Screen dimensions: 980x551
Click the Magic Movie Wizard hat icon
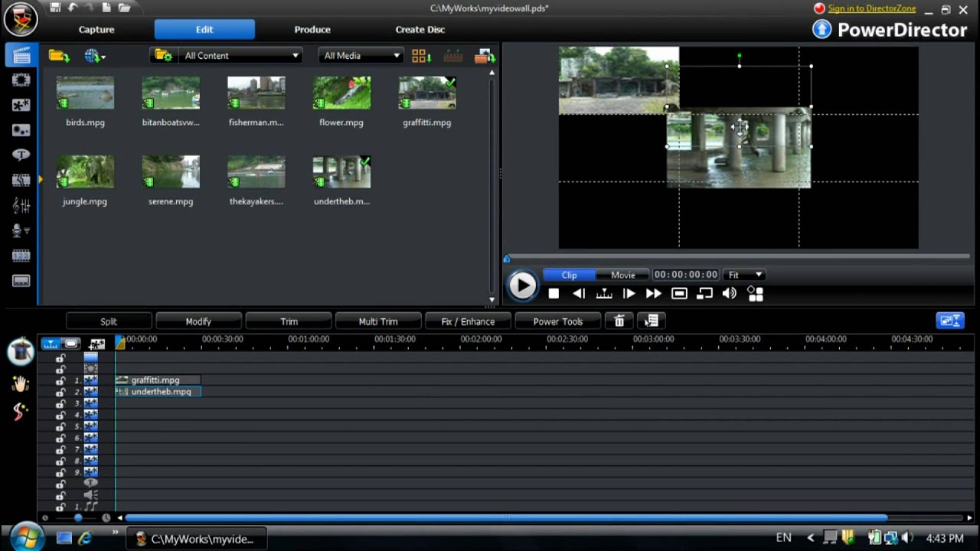coord(21,351)
